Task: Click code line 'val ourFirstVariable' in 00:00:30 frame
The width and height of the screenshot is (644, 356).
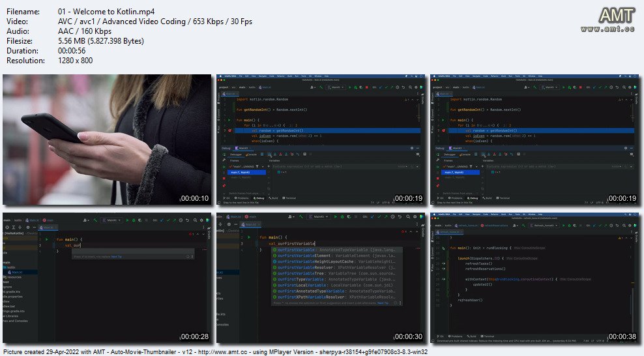Action: pyautogui.click(x=291, y=243)
